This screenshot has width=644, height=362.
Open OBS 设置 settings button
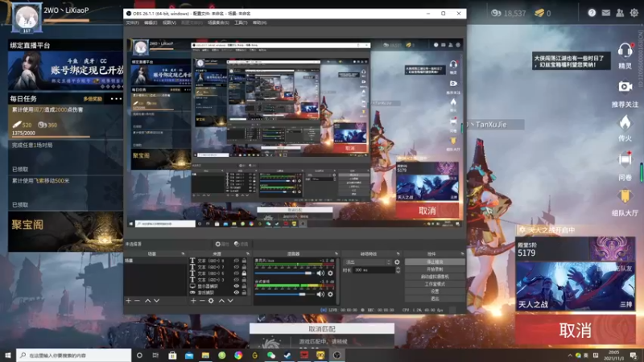(435, 291)
